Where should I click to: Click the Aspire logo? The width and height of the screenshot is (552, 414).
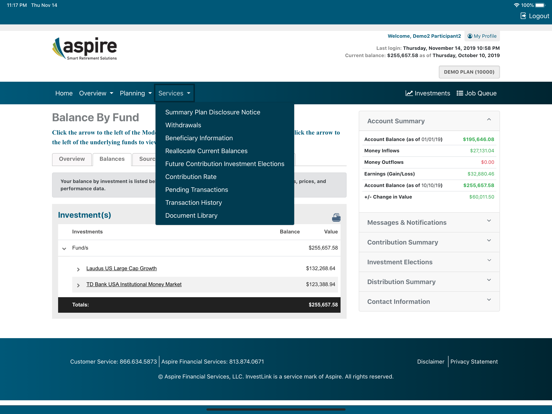point(84,48)
